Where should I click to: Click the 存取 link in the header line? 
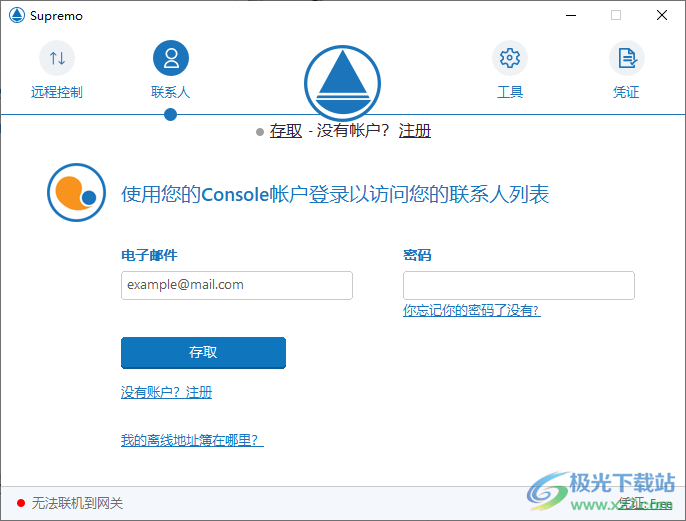[286, 130]
